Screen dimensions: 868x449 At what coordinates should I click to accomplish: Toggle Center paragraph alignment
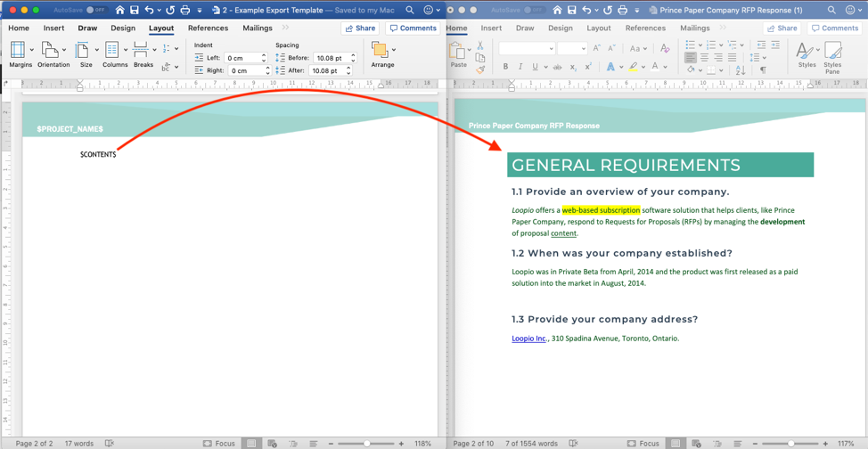pos(705,57)
